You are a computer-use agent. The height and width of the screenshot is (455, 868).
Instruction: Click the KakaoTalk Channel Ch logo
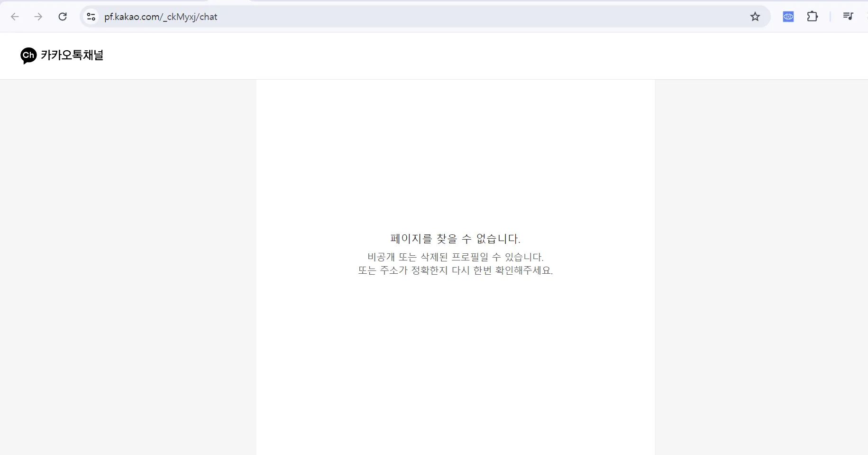click(x=28, y=56)
